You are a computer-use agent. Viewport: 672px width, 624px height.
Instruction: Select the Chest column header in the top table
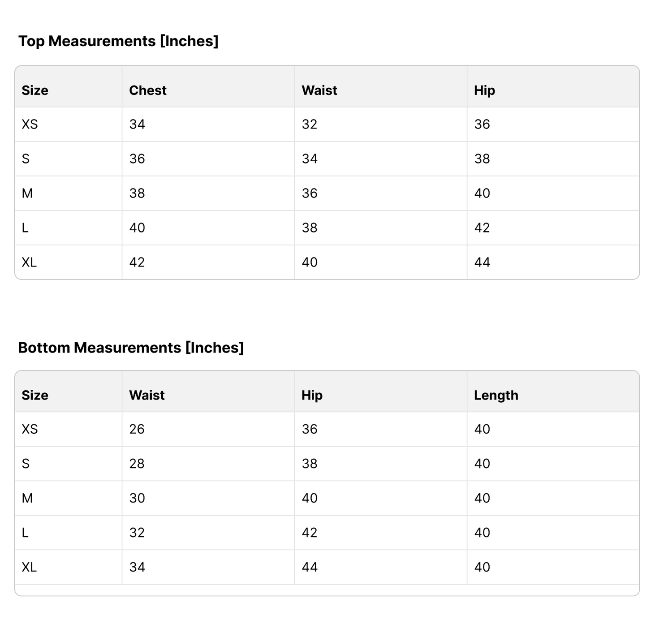(148, 90)
